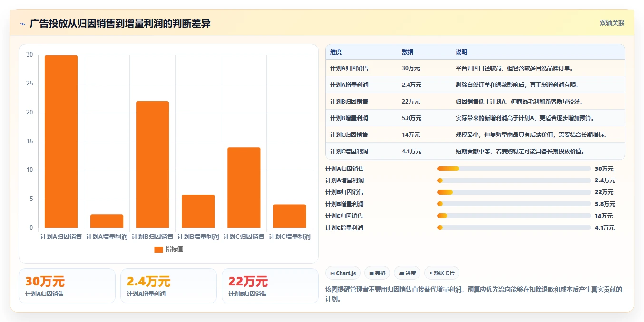644x322 pixels.
Task: Click the 计划B增量利润 bar in chart
Action: point(198,211)
